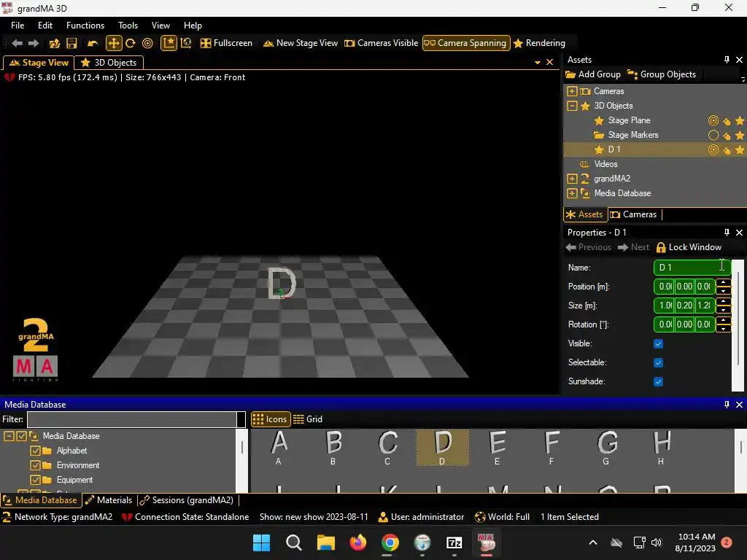Toggle the Stage Plane target circle icon
The image size is (747, 560).
click(x=713, y=121)
